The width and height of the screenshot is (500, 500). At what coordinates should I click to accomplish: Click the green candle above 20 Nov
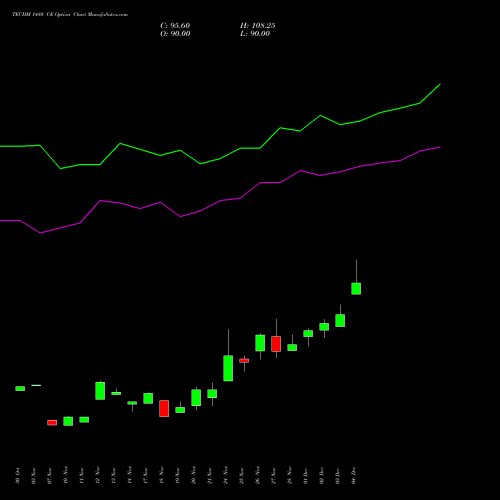[x=196, y=398]
